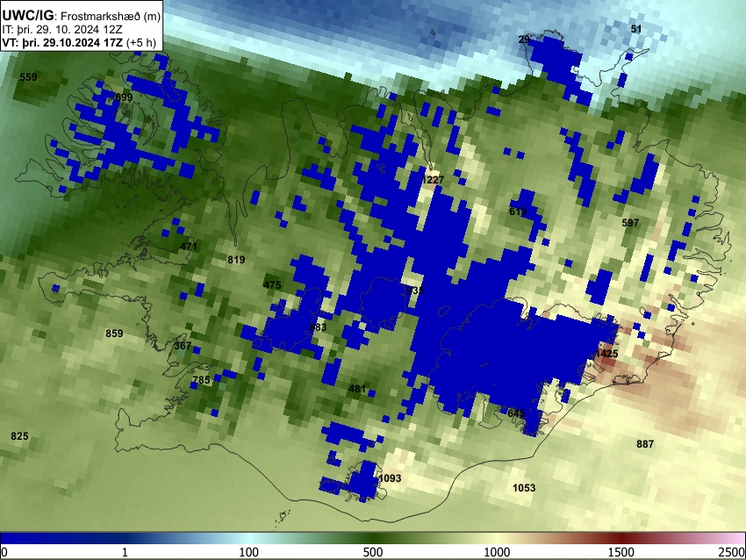This screenshot has width=746, height=560.
Task: Click the map value 699 in the Westfjords
Action: tap(124, 97)
